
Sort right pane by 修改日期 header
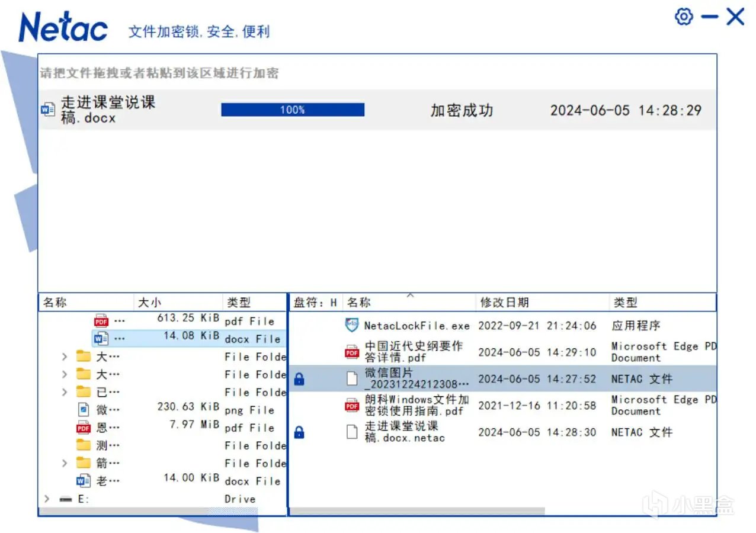click(542, 303)
